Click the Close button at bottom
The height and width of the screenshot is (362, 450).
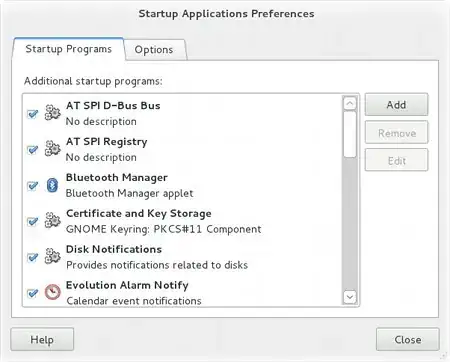[x=408, y=340]
